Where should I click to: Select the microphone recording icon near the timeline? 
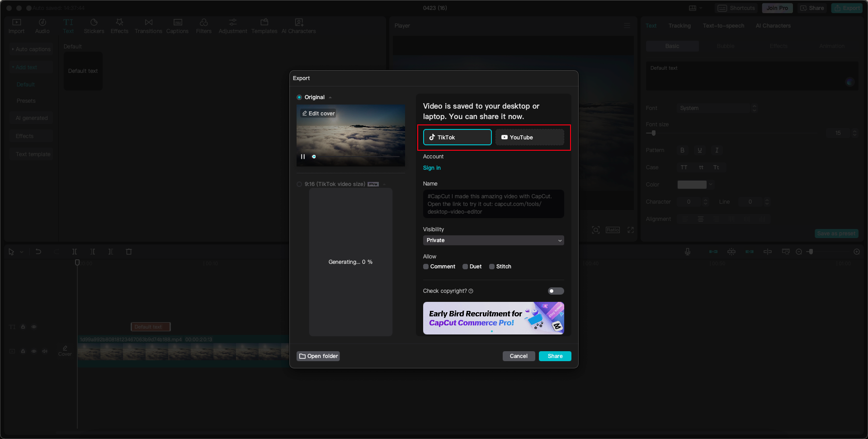[x=688, y=252]
